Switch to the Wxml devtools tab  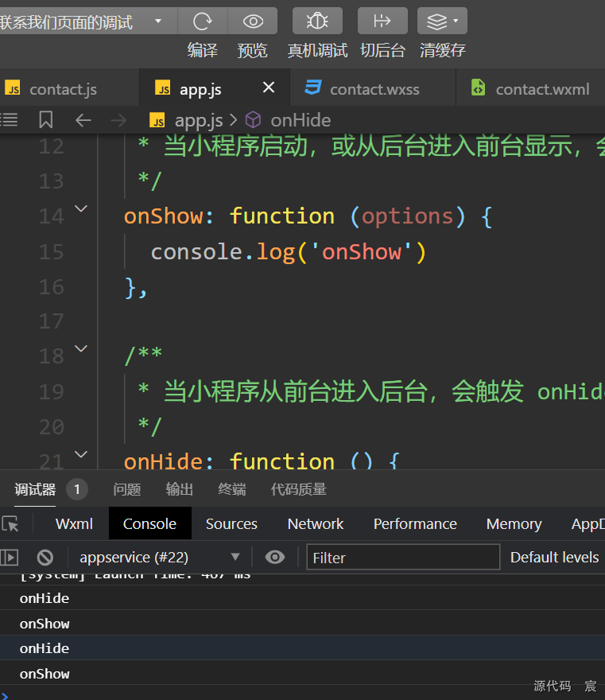(x=74, y=523)
